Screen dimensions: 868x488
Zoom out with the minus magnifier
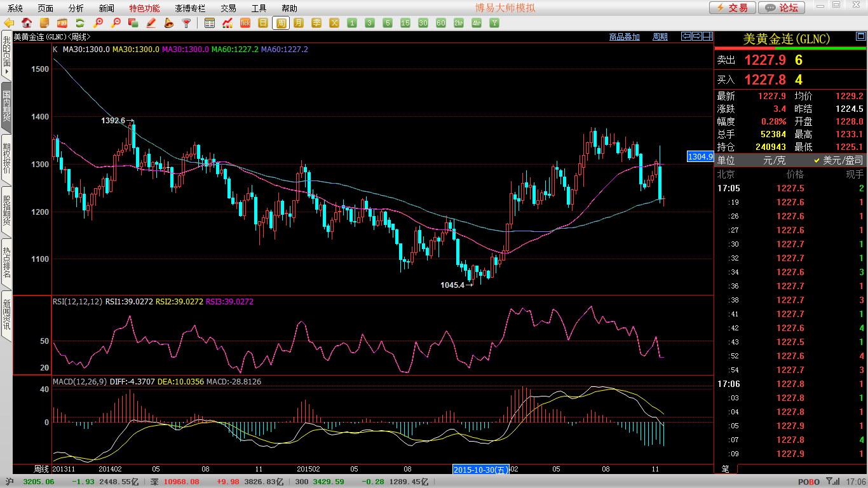pos(116,23)
